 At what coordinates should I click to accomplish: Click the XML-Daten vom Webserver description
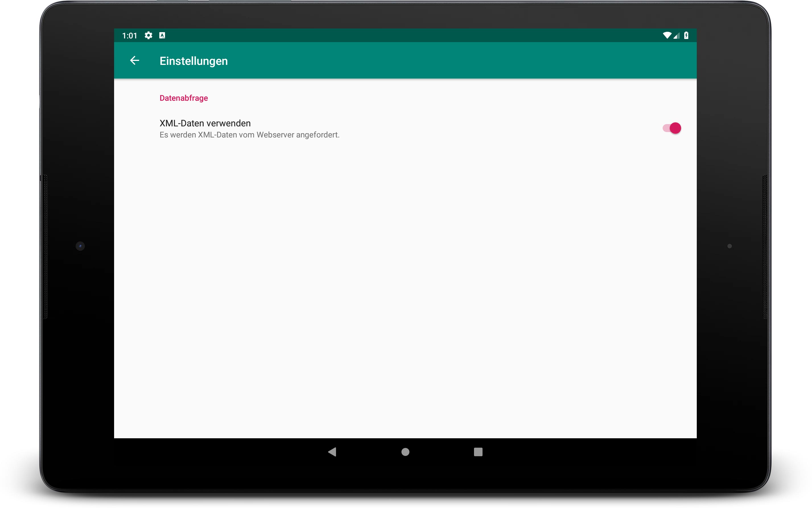250,135
